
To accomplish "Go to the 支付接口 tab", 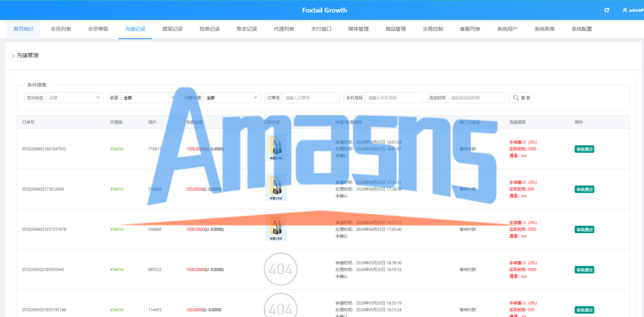I will tap(321, 29).
